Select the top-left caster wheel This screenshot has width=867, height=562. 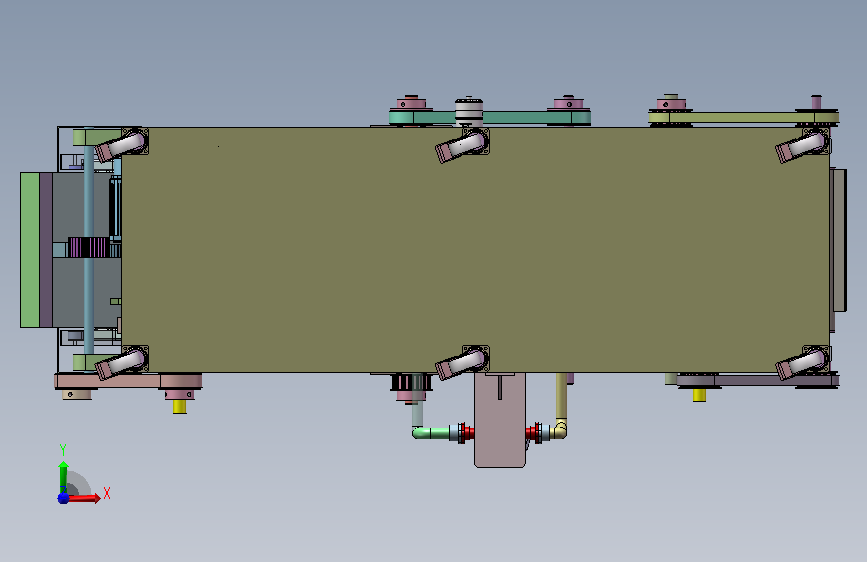(x=121, y=145)
